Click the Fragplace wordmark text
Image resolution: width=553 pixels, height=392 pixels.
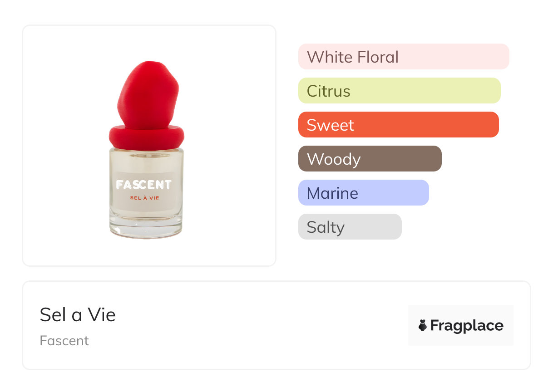467,325
